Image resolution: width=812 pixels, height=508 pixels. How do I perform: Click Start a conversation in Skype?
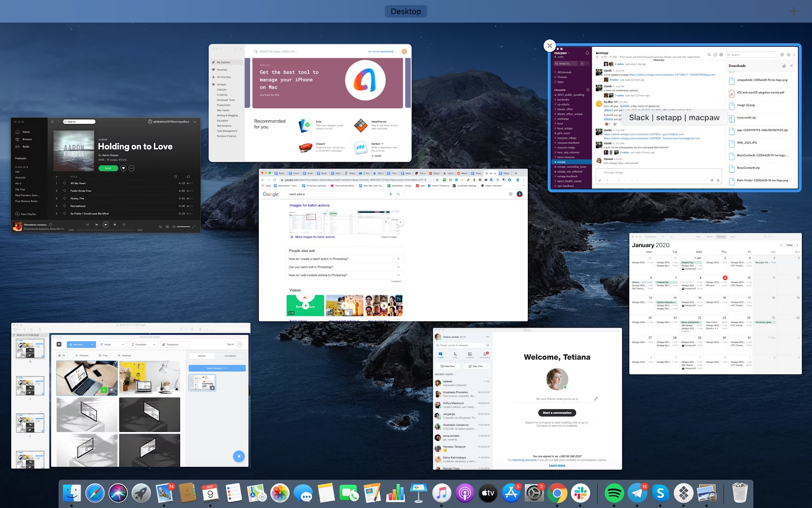[x=557, y=413]
